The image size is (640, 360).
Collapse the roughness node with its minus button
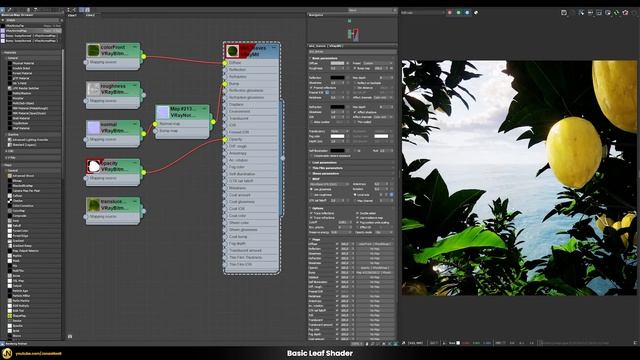tap(135, 86)
